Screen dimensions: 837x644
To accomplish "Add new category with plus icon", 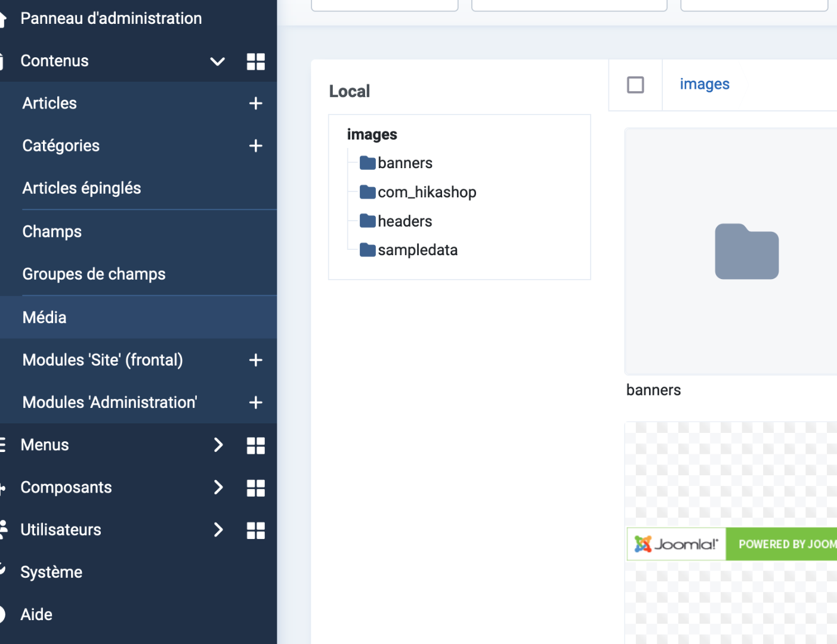I will click(255, 145).
